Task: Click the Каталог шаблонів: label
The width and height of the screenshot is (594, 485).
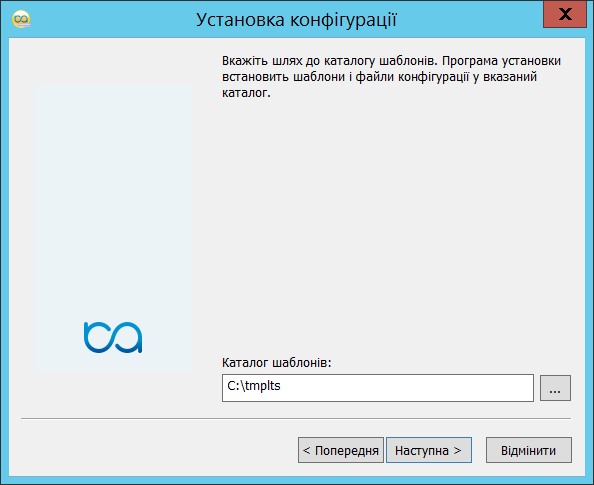Action: pos(277,363)
